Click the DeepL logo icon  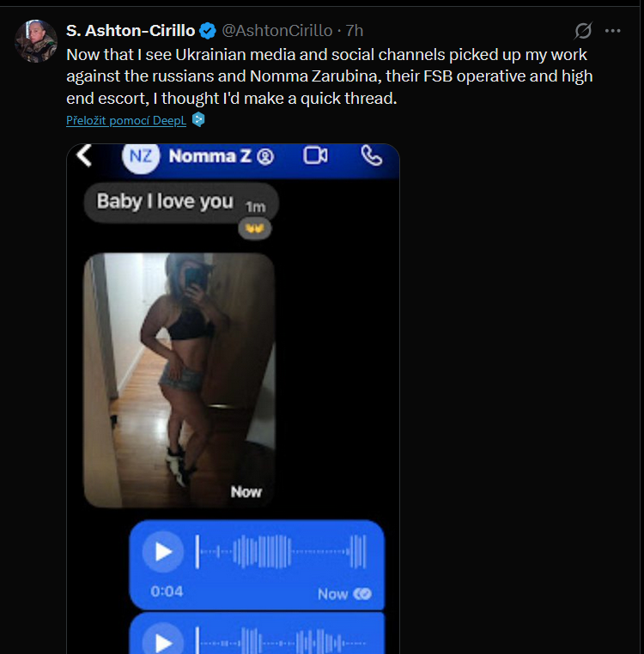[198, 119]
